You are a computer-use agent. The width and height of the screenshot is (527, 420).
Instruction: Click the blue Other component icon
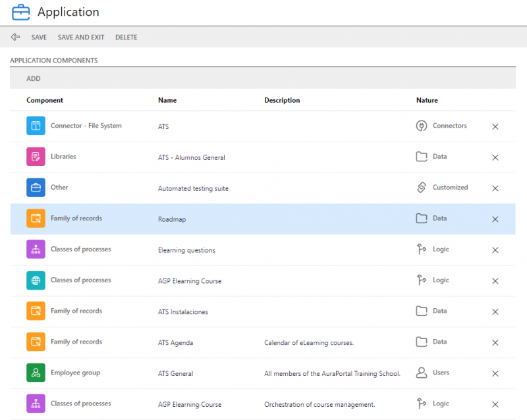[36, 188]
